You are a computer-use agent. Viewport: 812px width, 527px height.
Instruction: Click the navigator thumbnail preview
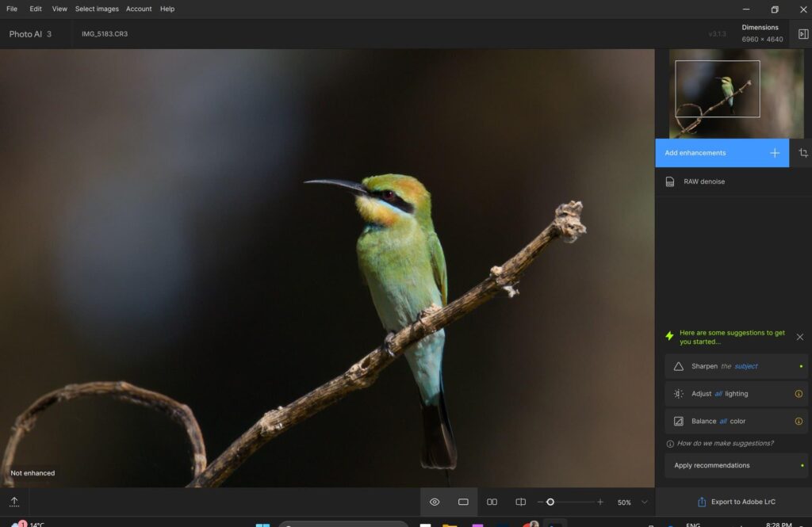click(736, 94)
